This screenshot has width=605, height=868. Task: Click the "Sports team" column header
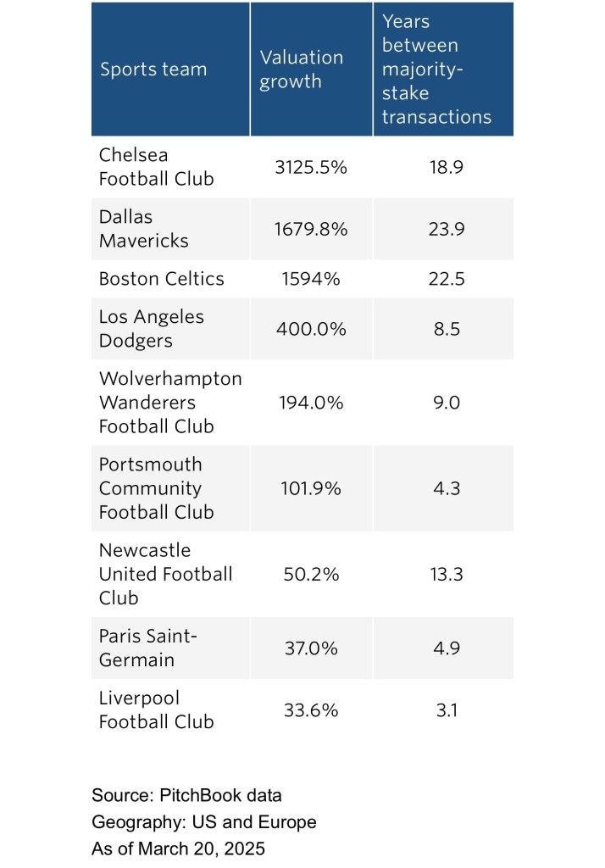click(x=153, y=70)
